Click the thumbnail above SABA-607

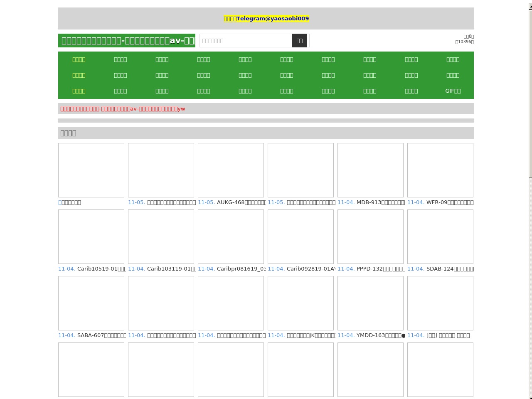pos(91,303)
